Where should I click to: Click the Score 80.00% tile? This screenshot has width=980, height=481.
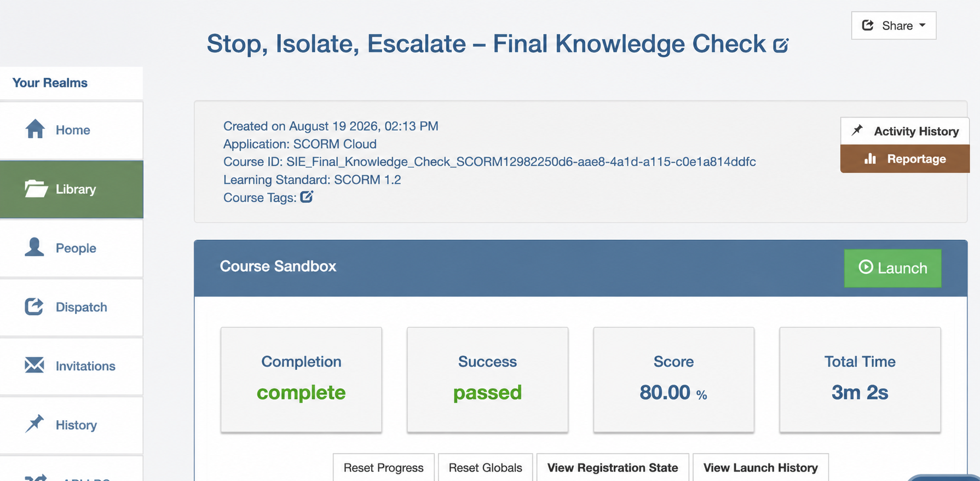tap(673, 379)
